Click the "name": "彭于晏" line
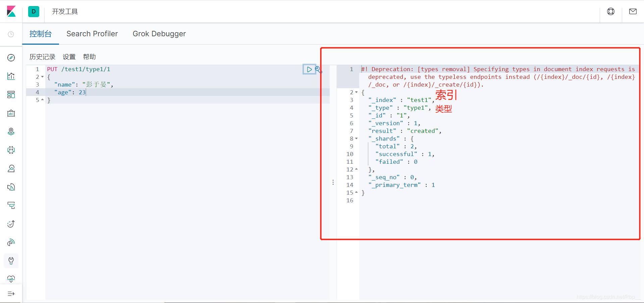This screenshot has height=303, width=644. [x=84, y=85]
